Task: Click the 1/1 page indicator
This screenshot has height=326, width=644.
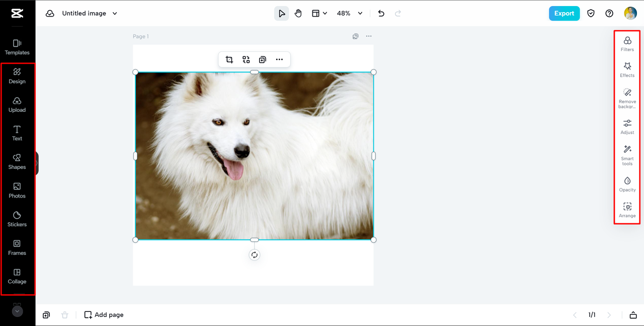Action: (x=592, y=315)
